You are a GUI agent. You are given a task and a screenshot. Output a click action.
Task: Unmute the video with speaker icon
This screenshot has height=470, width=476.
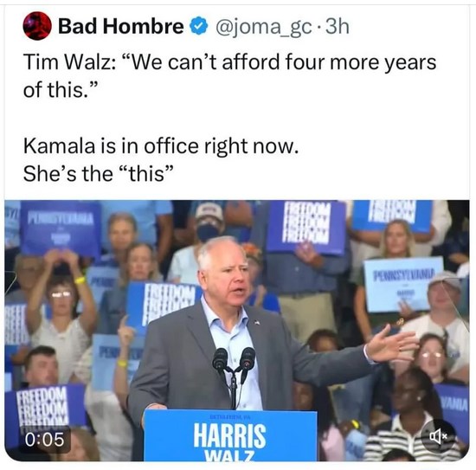[x=438, y=436]
